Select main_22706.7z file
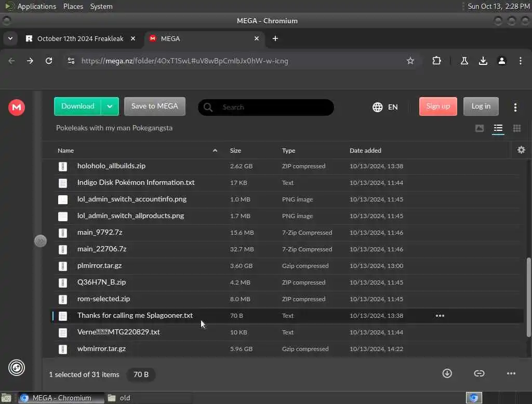This screenshot has width=532, height=404. click(x=287, y=249)
